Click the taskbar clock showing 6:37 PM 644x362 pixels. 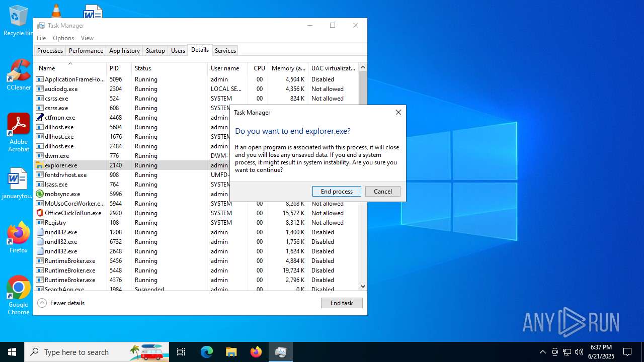602,352
